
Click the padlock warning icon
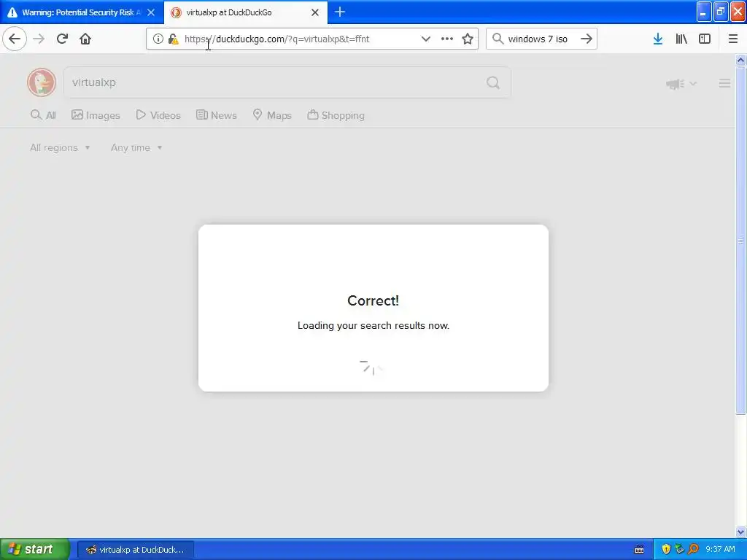[x=174, y=39]
